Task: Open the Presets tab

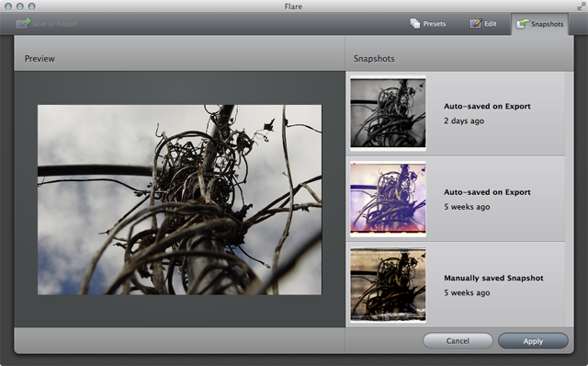Action: [428, 24]
